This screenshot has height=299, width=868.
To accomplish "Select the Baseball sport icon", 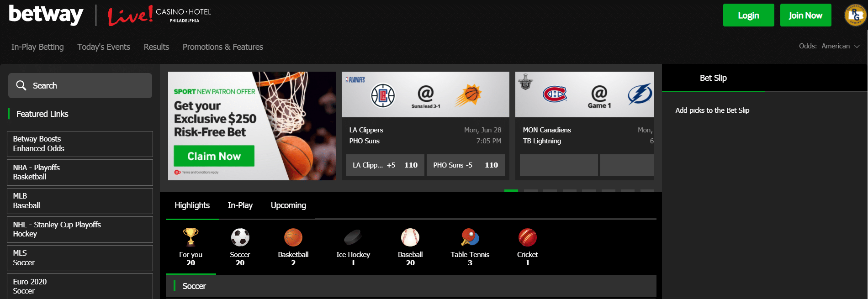I will [x=410, y=237].
